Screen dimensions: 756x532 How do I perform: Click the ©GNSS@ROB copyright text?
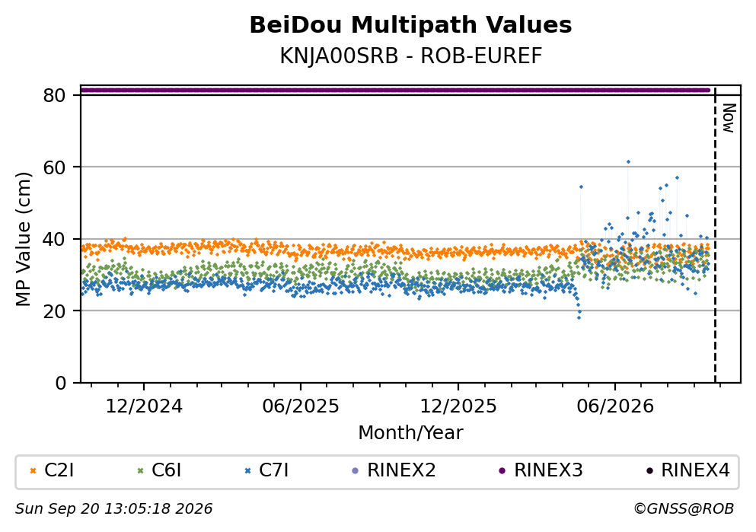click(x=684, y=509)
